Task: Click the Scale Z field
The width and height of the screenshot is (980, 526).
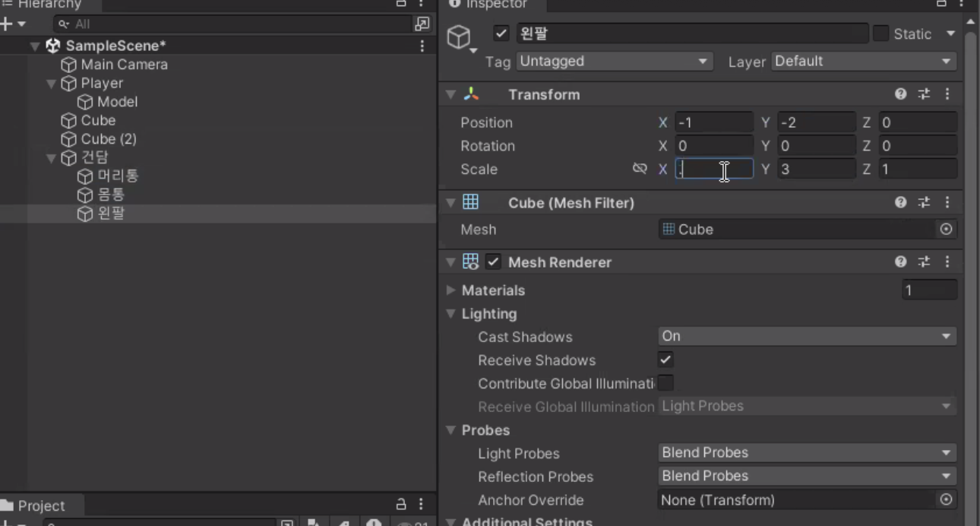Action: [x=918, y=169]
